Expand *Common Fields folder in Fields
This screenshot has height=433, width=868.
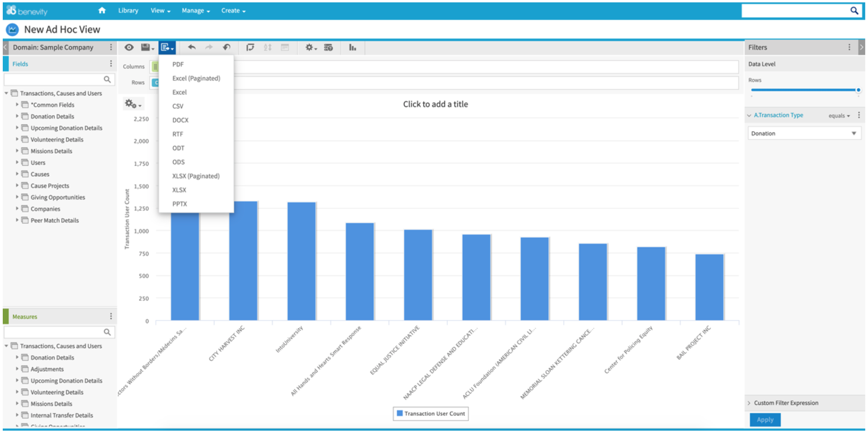pyautogui.click(x=17, y=105)
